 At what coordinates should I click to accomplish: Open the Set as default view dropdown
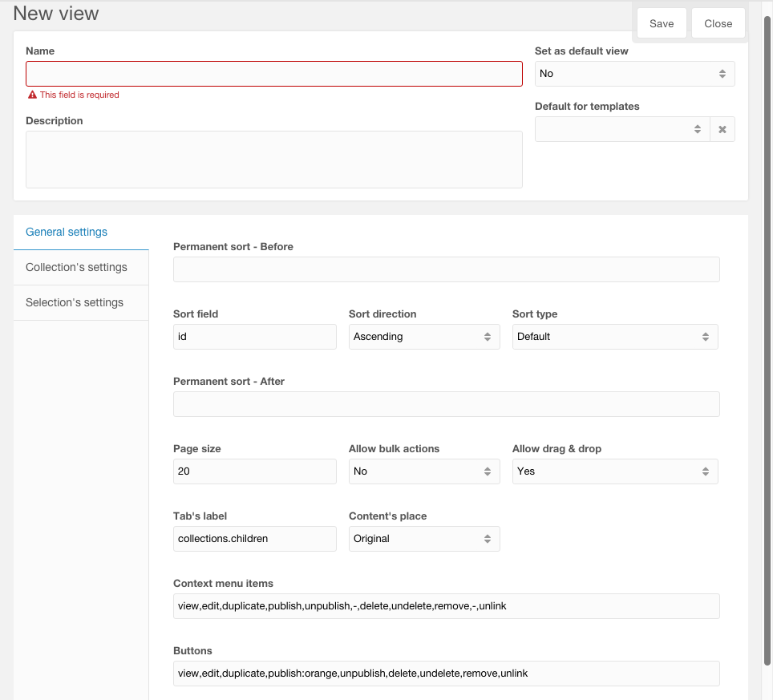click(x=634, y=74)
